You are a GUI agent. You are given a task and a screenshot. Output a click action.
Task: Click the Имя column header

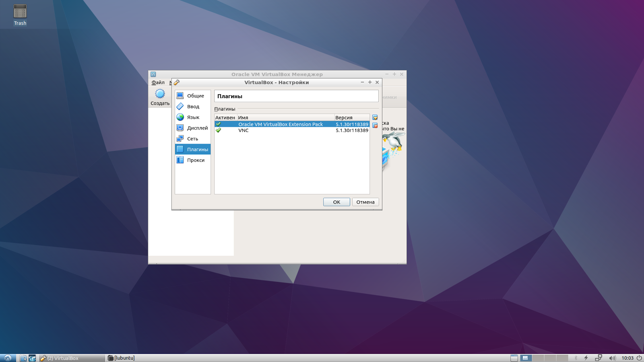tap(285, 117)
